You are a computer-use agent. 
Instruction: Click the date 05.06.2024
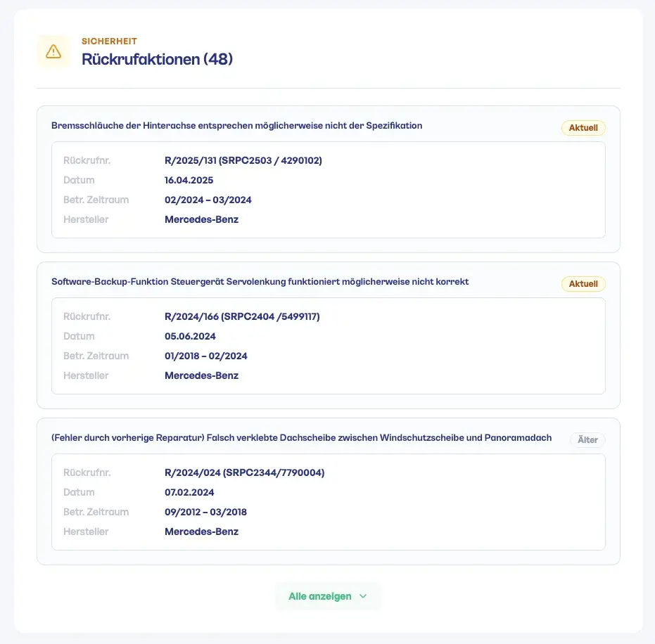(190, 336)
